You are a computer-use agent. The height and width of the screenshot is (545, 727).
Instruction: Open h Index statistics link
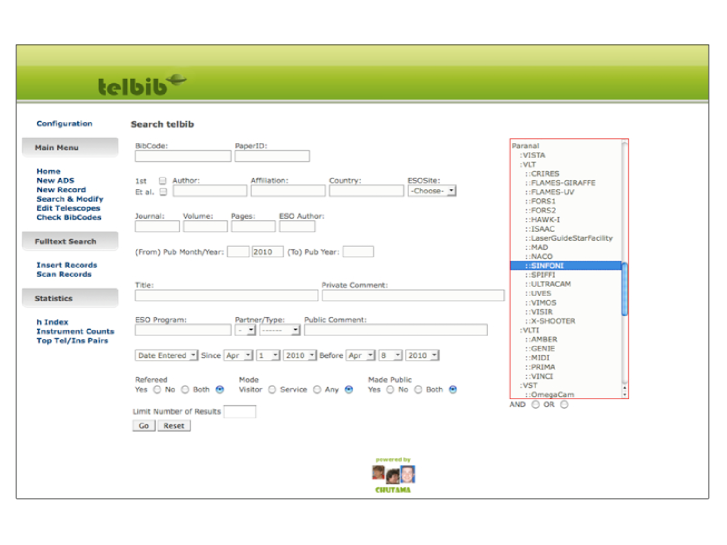click(x=52, y=322)
